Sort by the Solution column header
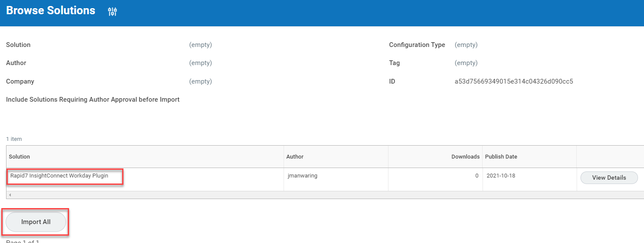 pos(19,157)
